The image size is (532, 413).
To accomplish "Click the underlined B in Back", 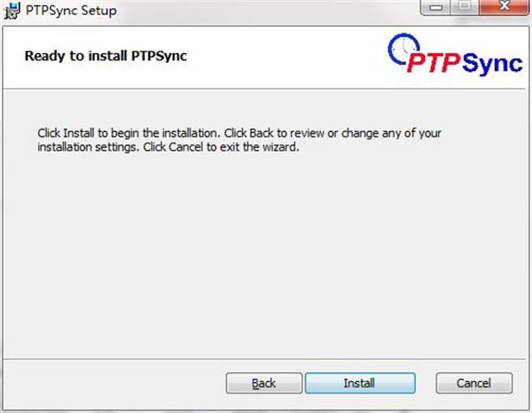I will pyautogui.click(x=255, y=384).
